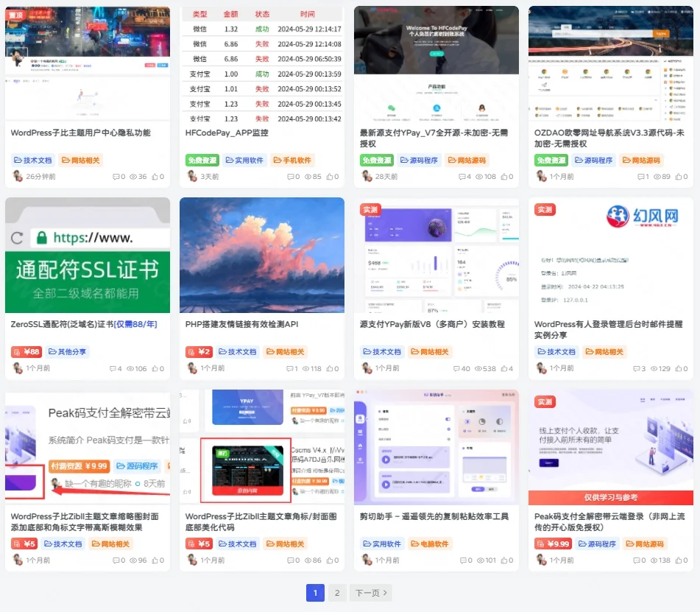Click 免费资源 badge on OZDAO card
The height and width of the screenshot is (612, 700).
point(551,161)
